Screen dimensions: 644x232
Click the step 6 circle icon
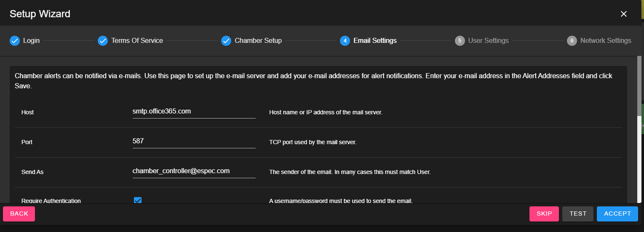572,41
